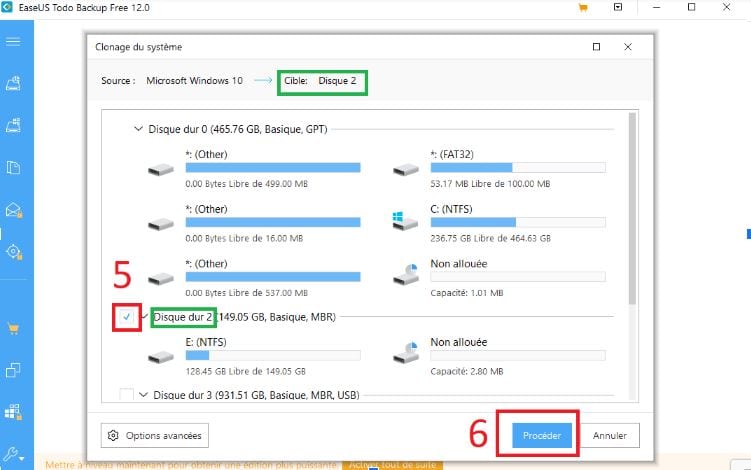Click the E: (NTFS) partition drive icon
The image size is (751, 470).
161,357
